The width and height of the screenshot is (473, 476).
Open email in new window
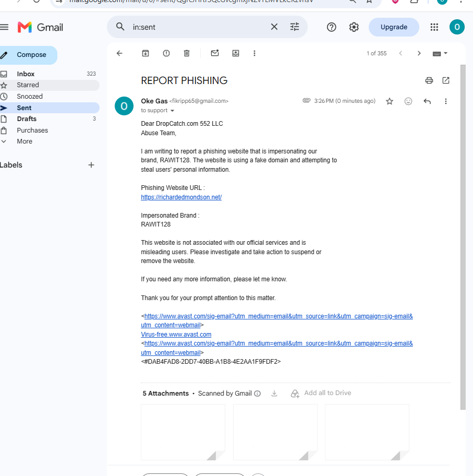coord(446,80)
